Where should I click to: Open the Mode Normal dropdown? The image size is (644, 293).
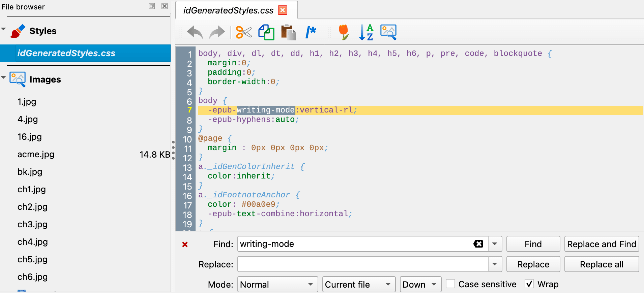[278, 284]
